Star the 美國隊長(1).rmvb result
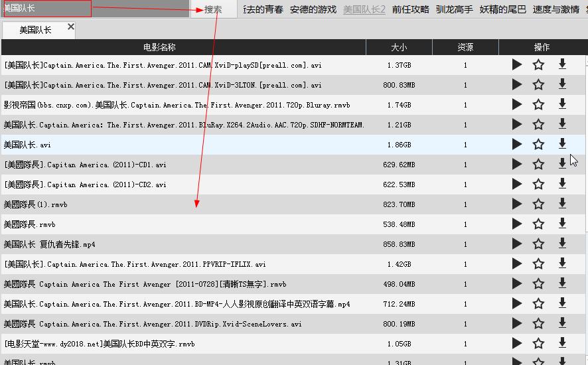This screenshot has width=588, height=365. [x=538, y=204]
